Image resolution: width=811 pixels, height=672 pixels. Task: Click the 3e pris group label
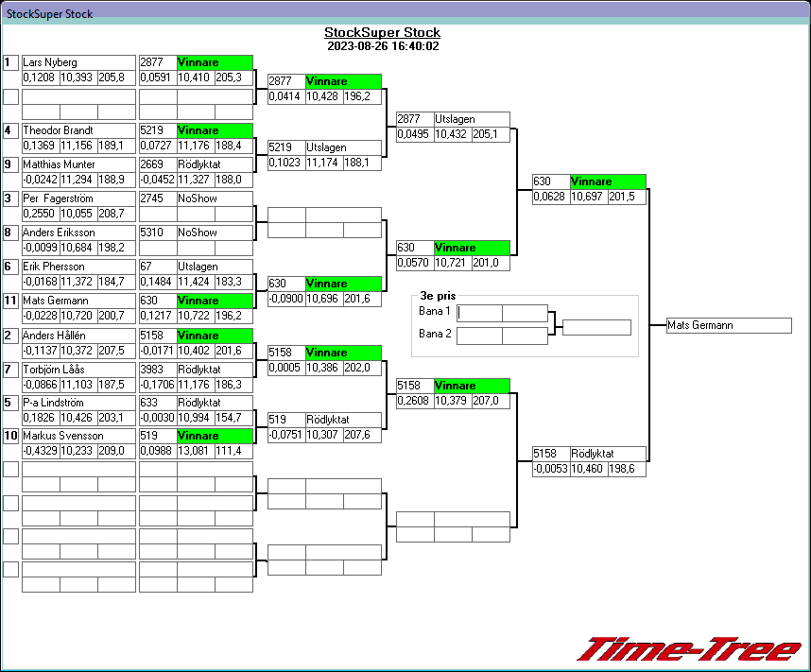pyautogui.click(x=438, y=296)
